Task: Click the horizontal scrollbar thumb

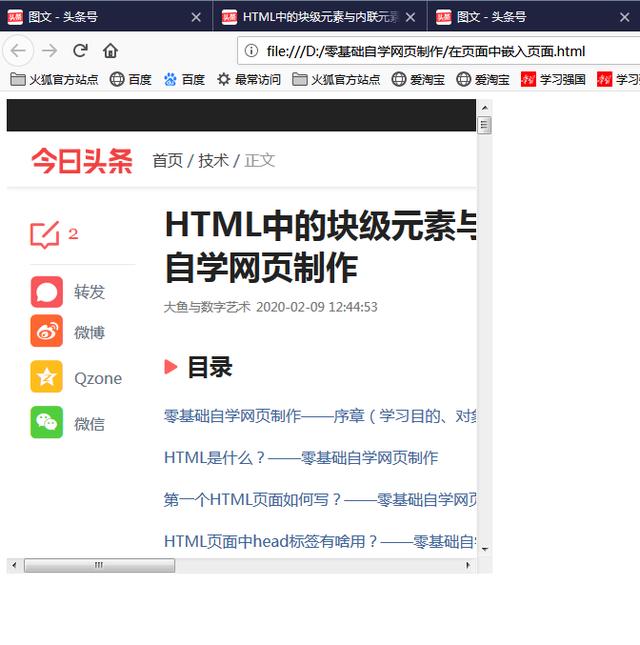Action: 99,565
